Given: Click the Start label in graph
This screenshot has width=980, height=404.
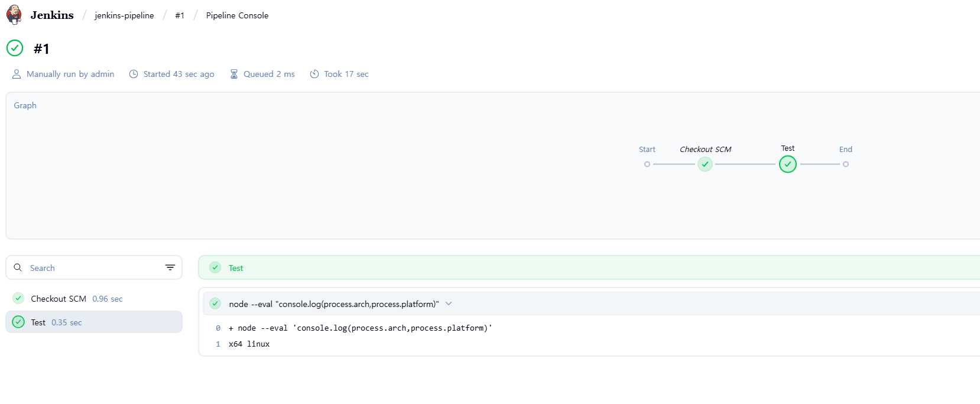Looking at the screenshot, I should point(647,150).
